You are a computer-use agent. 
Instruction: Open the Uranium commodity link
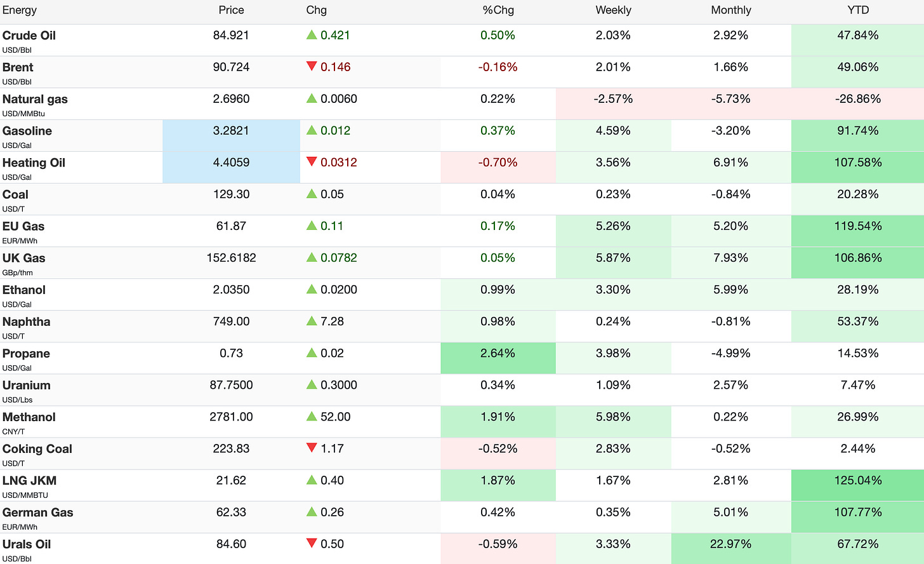point(27,385)
